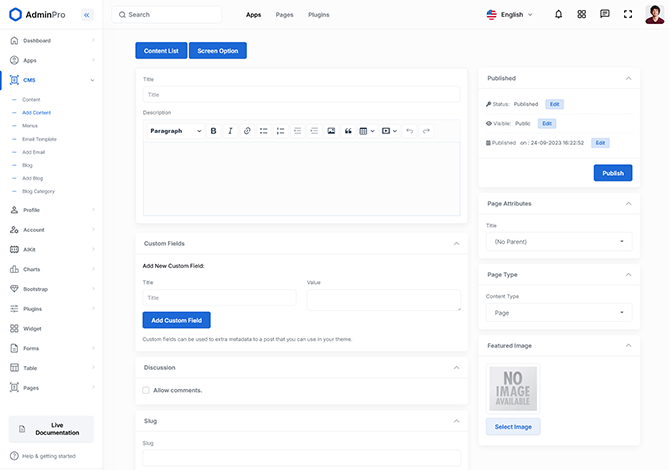Click the Add Custom Field button

point(176,320)
